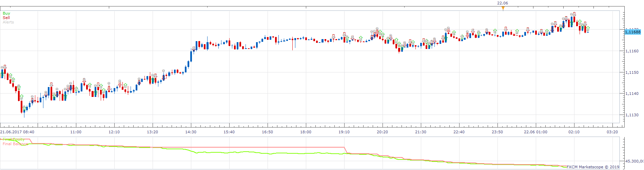Click the 1,1160 price axis label
Viewport: 644px width, 170px height.
632,51
